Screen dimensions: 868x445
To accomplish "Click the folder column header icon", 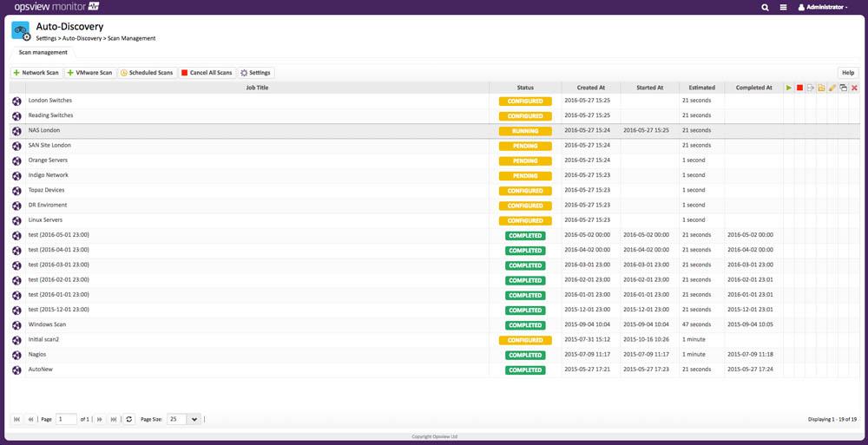I will point(821,88).
